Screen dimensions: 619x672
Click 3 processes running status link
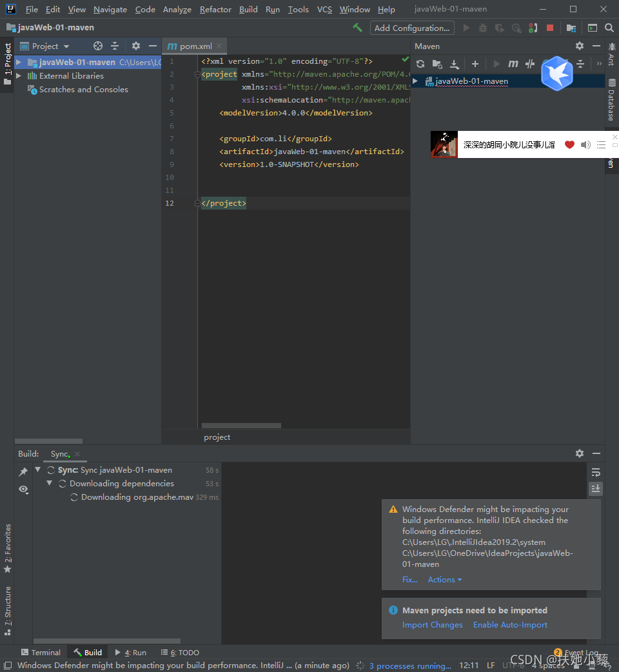tap(410, 666)
